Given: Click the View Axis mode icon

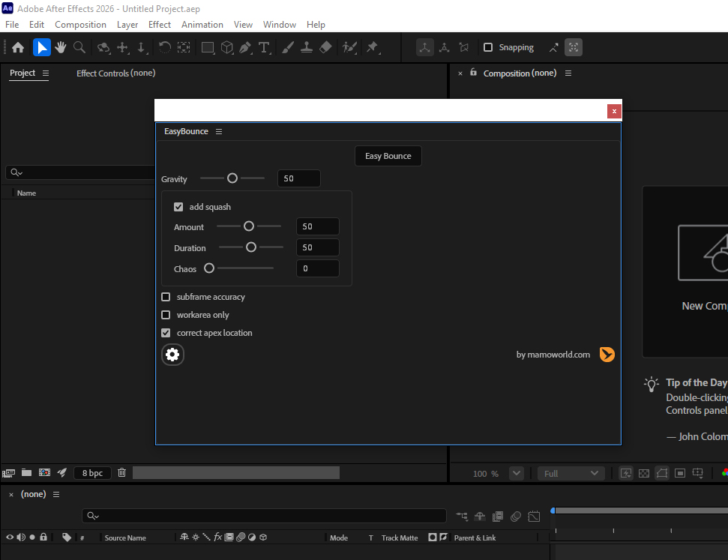Looking at the screenshot, I should point(464,47).
